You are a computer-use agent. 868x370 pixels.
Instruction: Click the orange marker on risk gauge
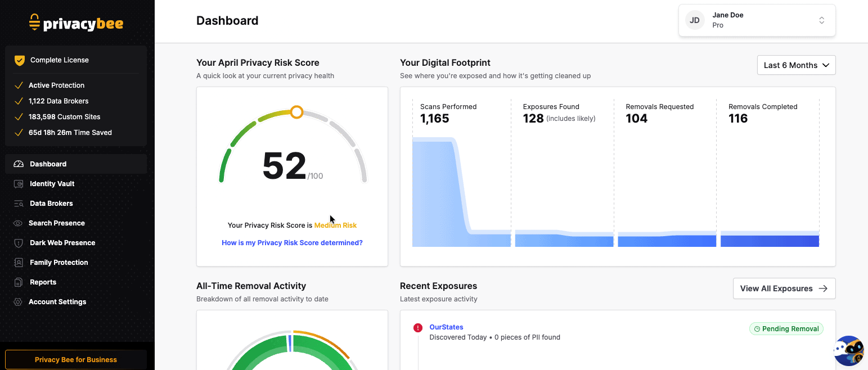[x=297, y=112]
